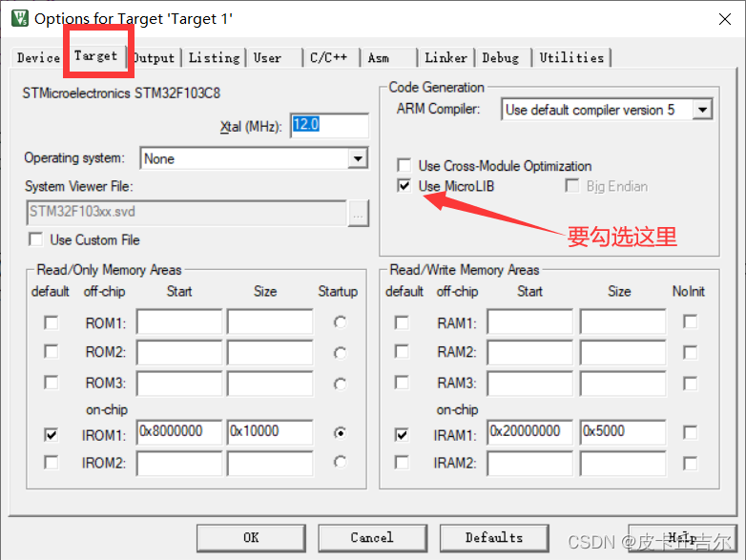Open the Linker tab
746x560 pixels.
446,58
